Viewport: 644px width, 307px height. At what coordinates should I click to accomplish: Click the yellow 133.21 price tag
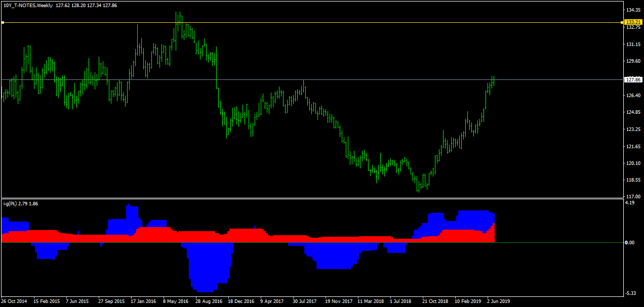(633, 22)
